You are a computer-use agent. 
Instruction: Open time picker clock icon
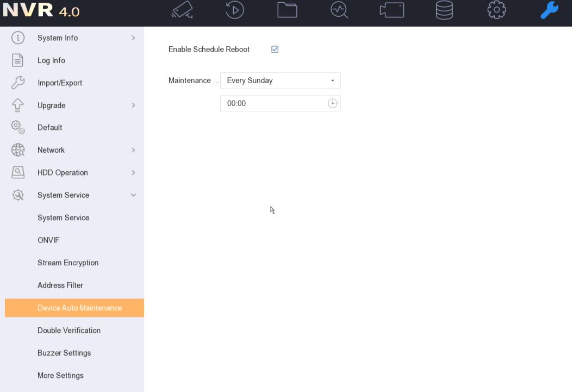[x=332, y=103]
